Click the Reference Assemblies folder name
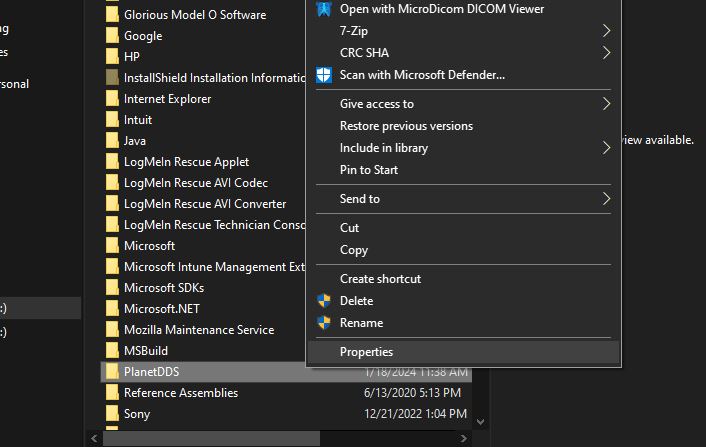This screenshot has width=706, height=447. [x=181, y=393]
